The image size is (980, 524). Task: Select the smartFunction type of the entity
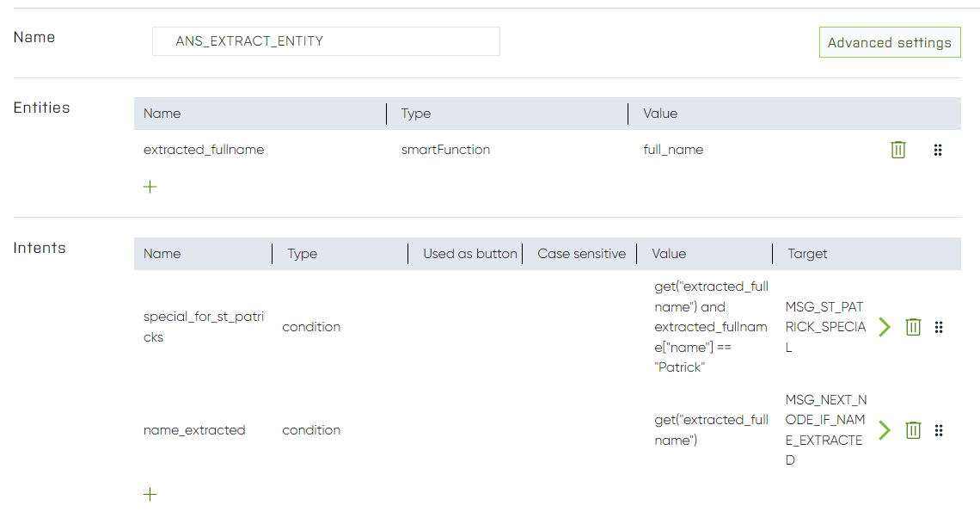445,150
